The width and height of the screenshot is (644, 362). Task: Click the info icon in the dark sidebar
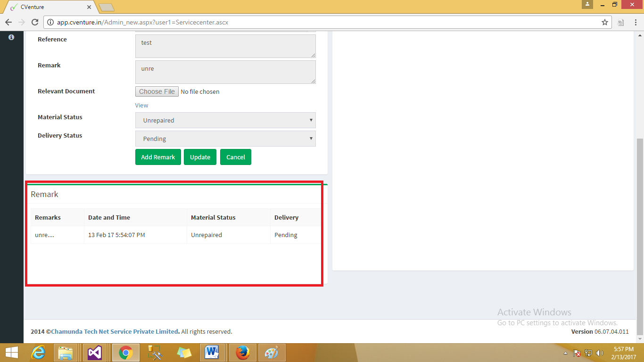pos(11,37)
